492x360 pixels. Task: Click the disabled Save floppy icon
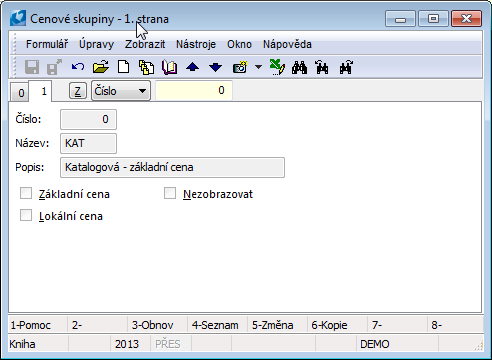click(32, 67)
